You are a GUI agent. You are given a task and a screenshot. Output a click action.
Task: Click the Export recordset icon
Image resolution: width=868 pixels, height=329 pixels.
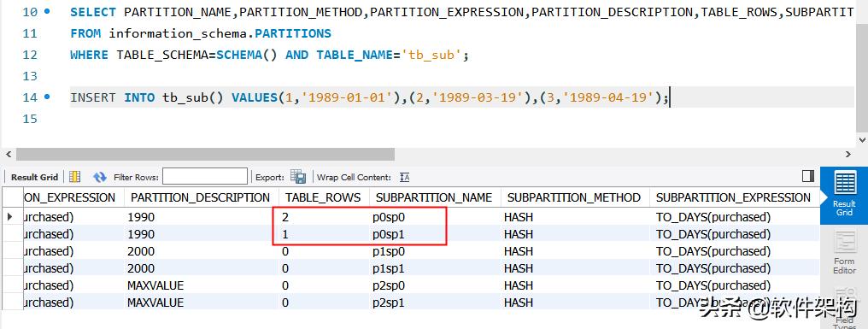point(298,177)
